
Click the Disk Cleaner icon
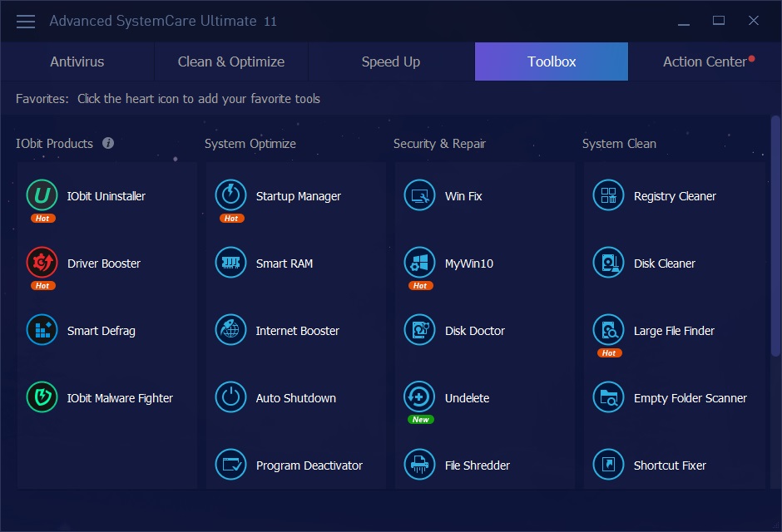click(608, 263)
